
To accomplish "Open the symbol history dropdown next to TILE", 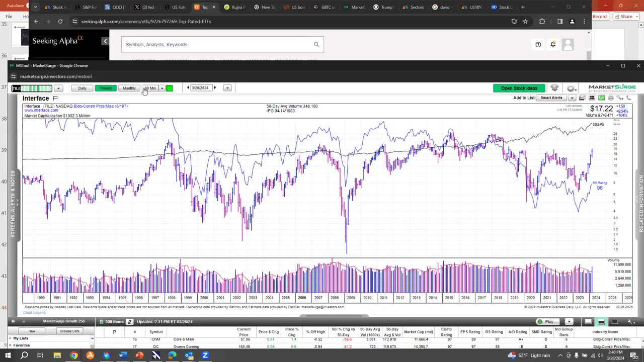I will click(x=58, y=88).
